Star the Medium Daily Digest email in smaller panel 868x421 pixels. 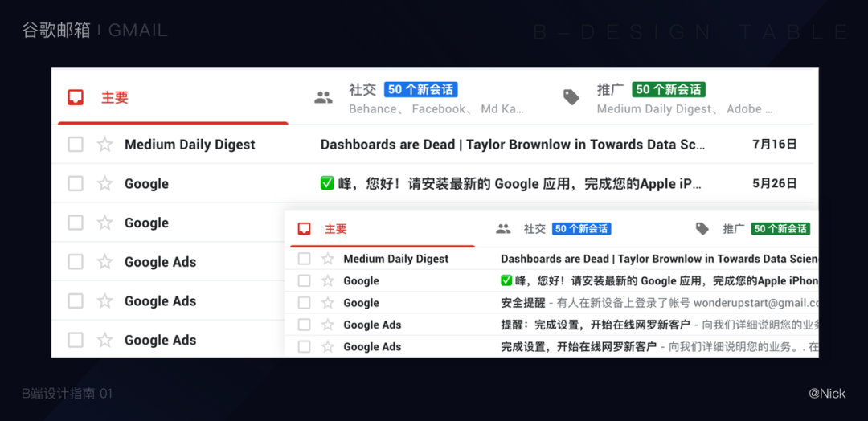pos(328,259)
